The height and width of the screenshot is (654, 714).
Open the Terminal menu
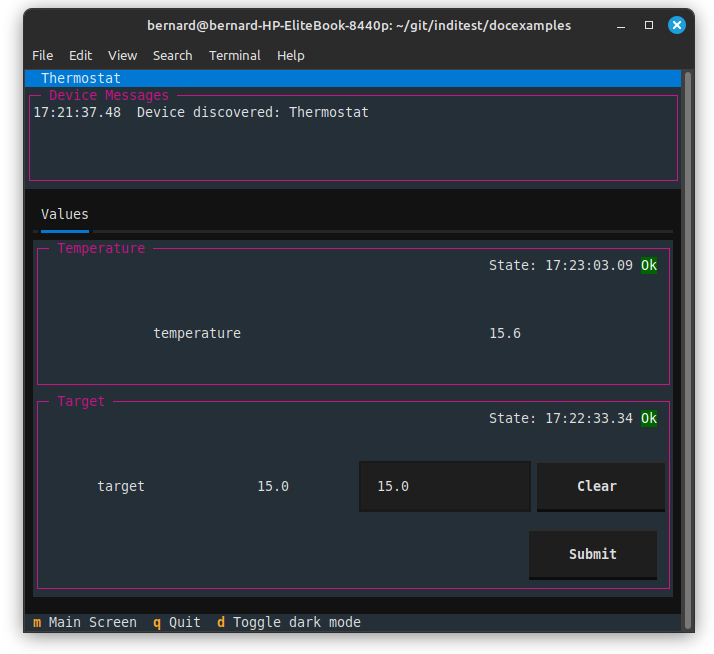click(x=235, y=56)
